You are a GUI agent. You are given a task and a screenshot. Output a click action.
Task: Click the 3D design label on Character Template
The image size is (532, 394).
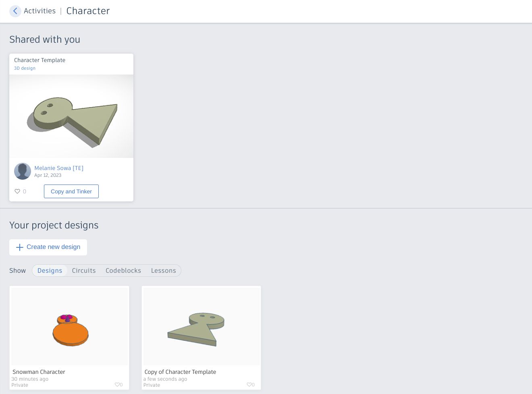pos(25,68)
